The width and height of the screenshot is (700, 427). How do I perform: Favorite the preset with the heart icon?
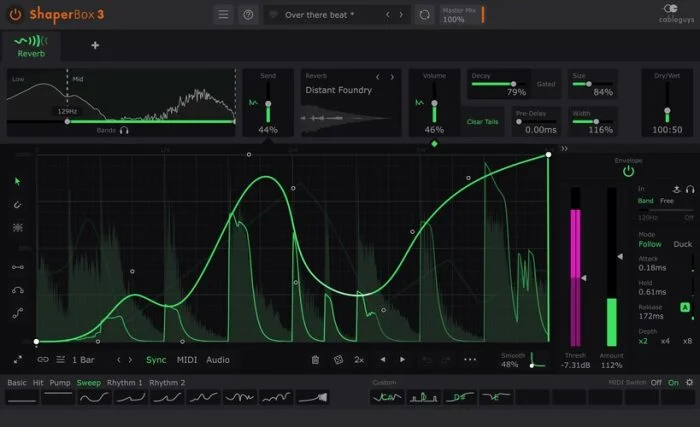coord(273,15)
